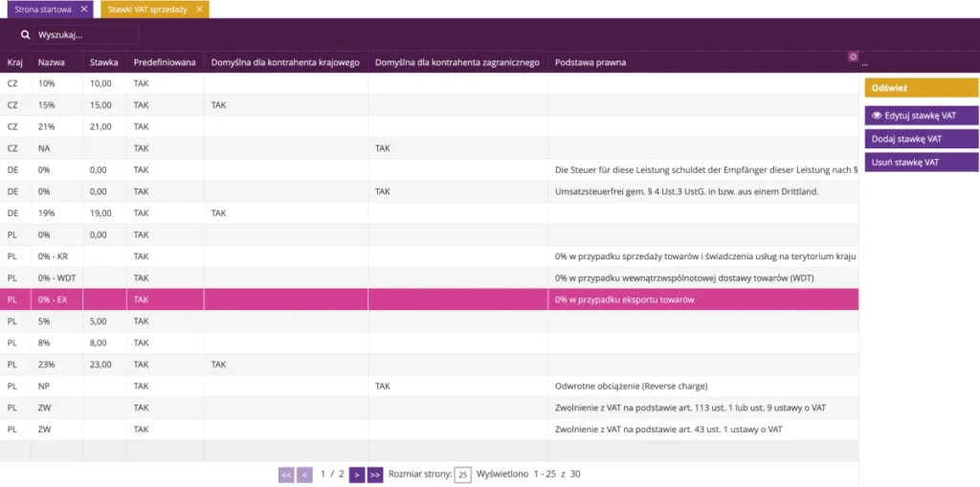Select the highlighted PL 0% - EX row

(430, 299)
